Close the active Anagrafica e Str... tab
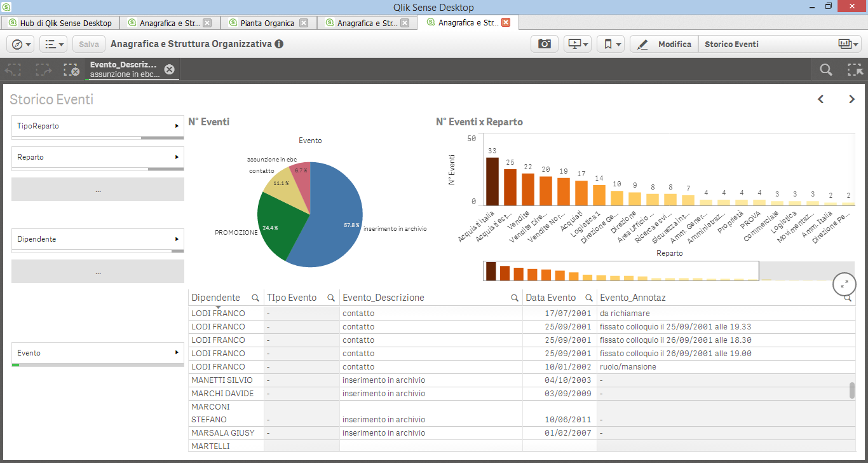The width and height of the screenshot is (868, 463). [506, 22]
